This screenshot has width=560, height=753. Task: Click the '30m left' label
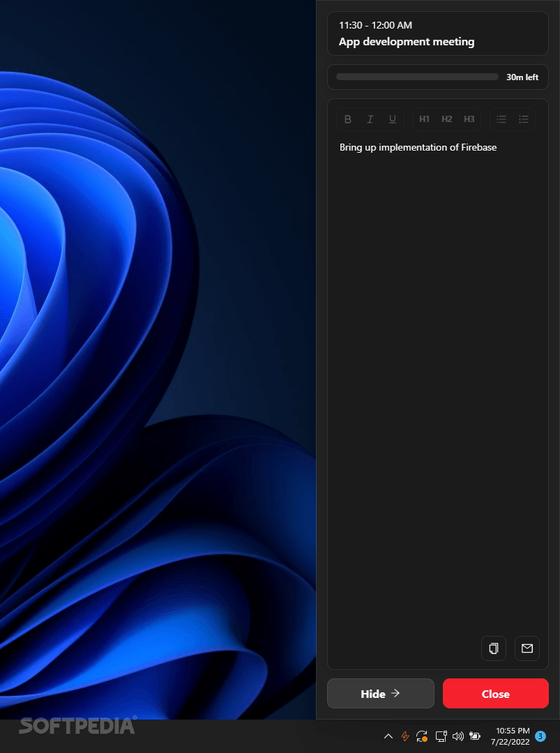pyautogui.click(x=522, y=77)
